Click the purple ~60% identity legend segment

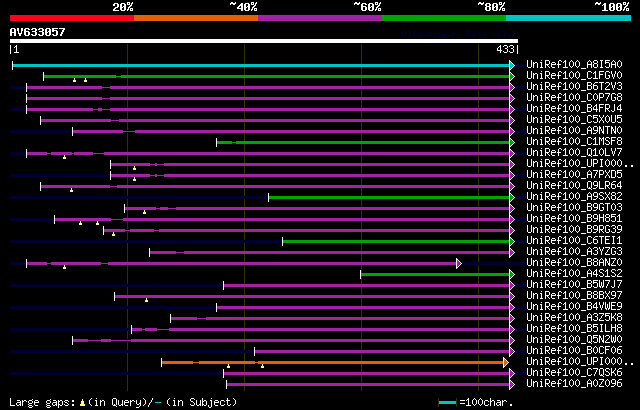(320, 18)
